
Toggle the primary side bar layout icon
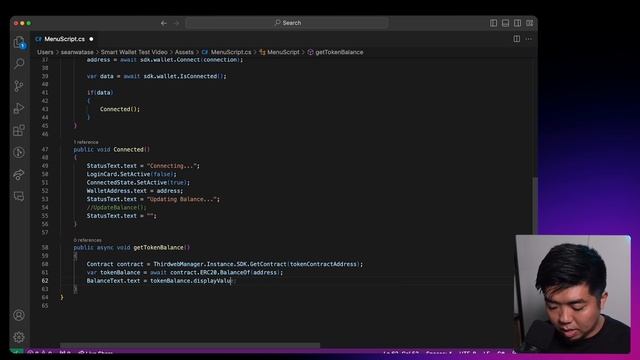pos(493,23)
